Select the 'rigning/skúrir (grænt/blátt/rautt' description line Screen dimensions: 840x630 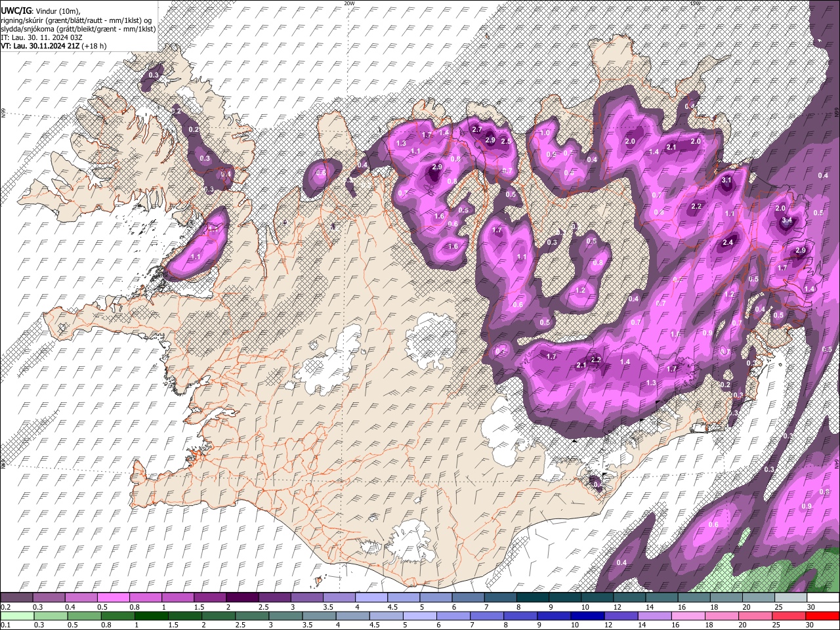pyautogui.click(x=76, y=20)
